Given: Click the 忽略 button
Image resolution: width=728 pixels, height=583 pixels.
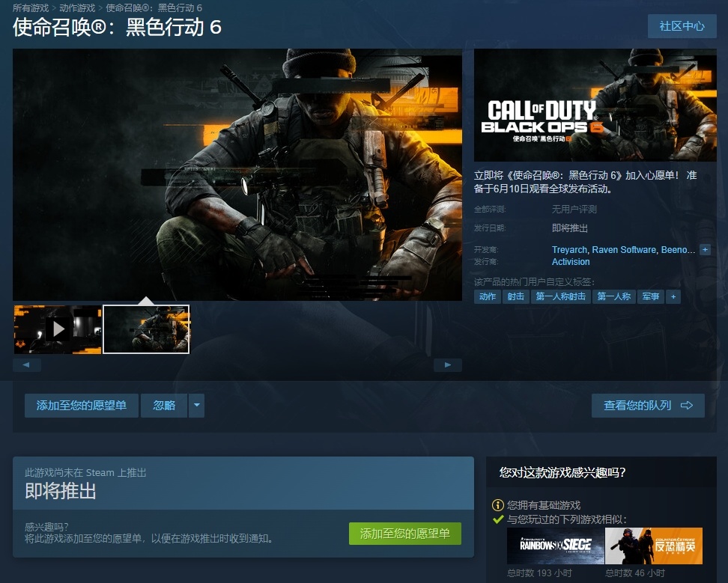Looking at the screenshot, I should coord(164,406).
